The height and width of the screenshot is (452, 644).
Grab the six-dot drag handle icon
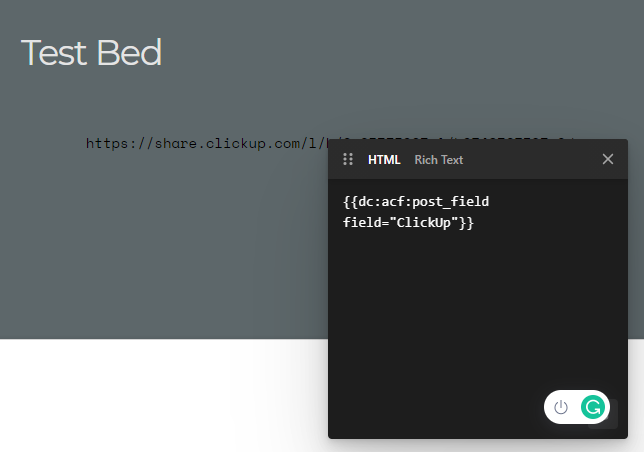tap(348, 159)
